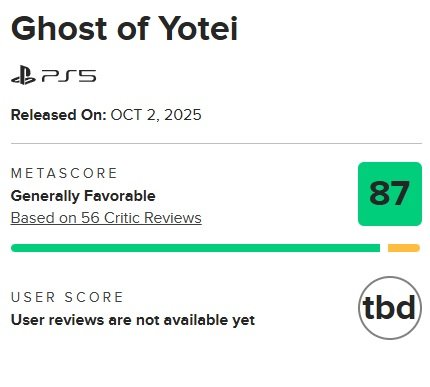The width and height of the screenshot is (430, 387).
Task: Click the Generally Favorable rating text
Action: point(83,196)
